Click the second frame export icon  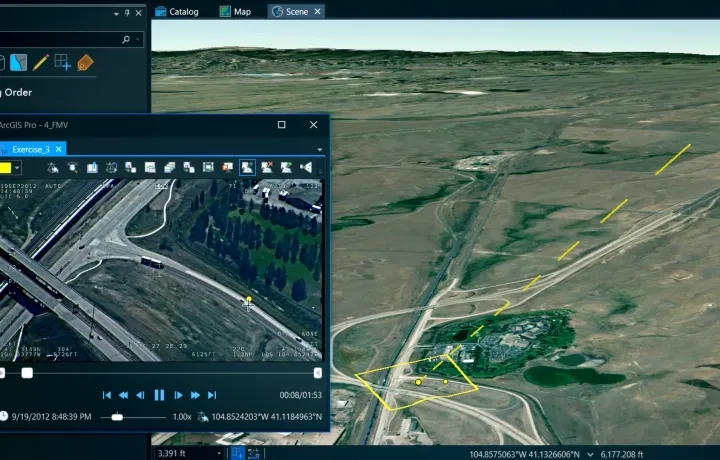(x=189, y=168)
